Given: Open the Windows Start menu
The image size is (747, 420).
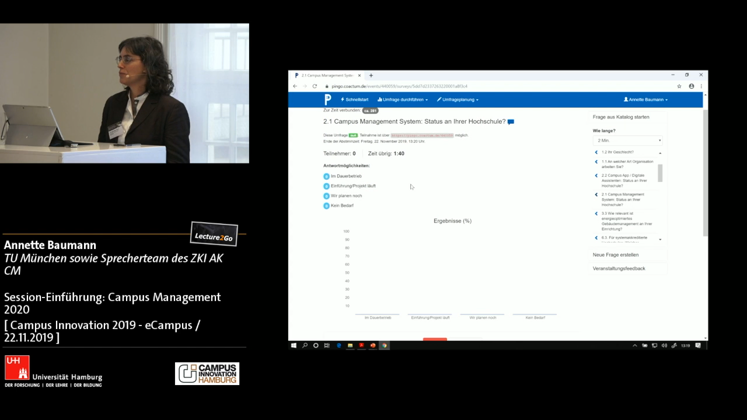Looking at the screenshot, I should 294,346.
